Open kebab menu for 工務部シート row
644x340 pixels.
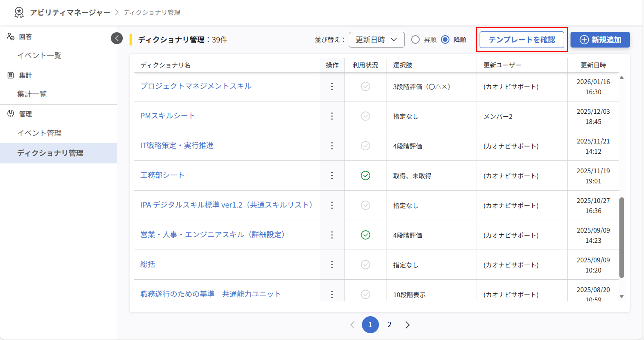point(332,176)
